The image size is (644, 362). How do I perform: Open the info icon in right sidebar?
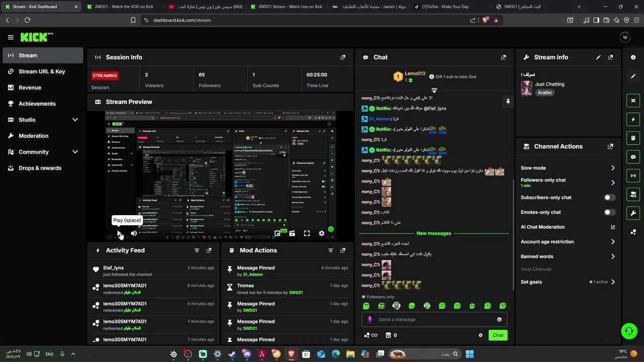point(633,57)
